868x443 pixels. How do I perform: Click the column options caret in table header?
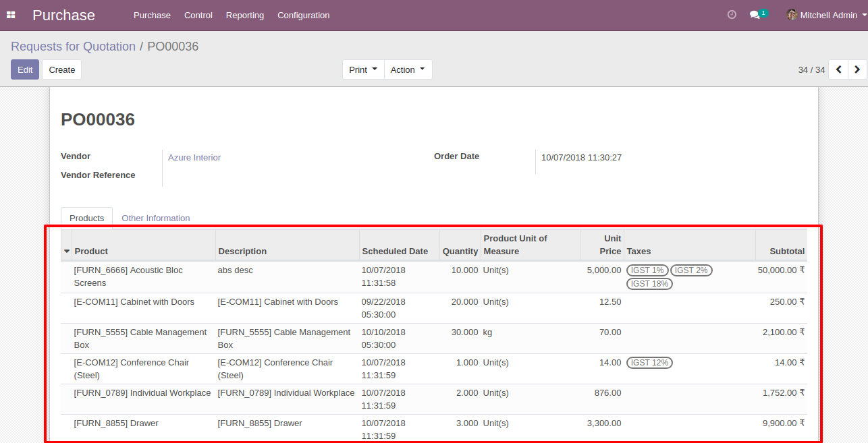(x=67, y=252)
